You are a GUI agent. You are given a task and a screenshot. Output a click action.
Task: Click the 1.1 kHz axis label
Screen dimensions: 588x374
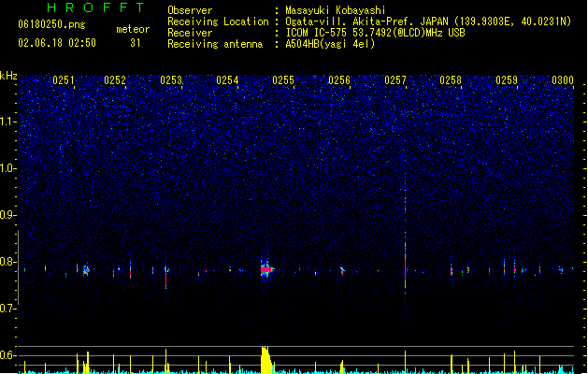[8, 122]
